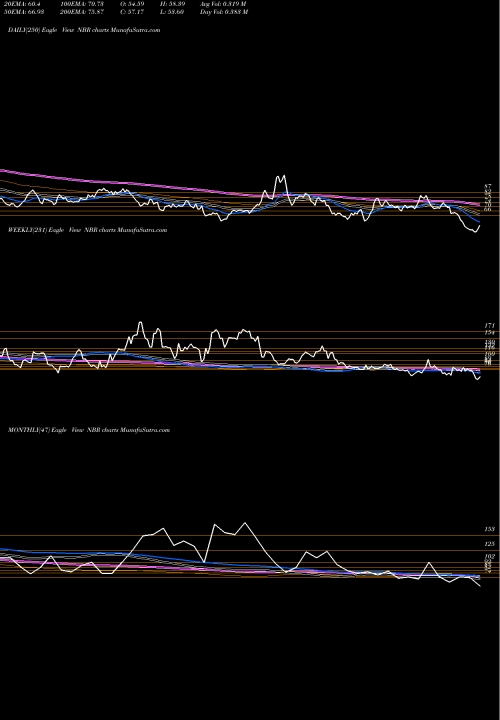Click the 100EMA value text
The image size is (500, 720).
(x=84, y=4)
